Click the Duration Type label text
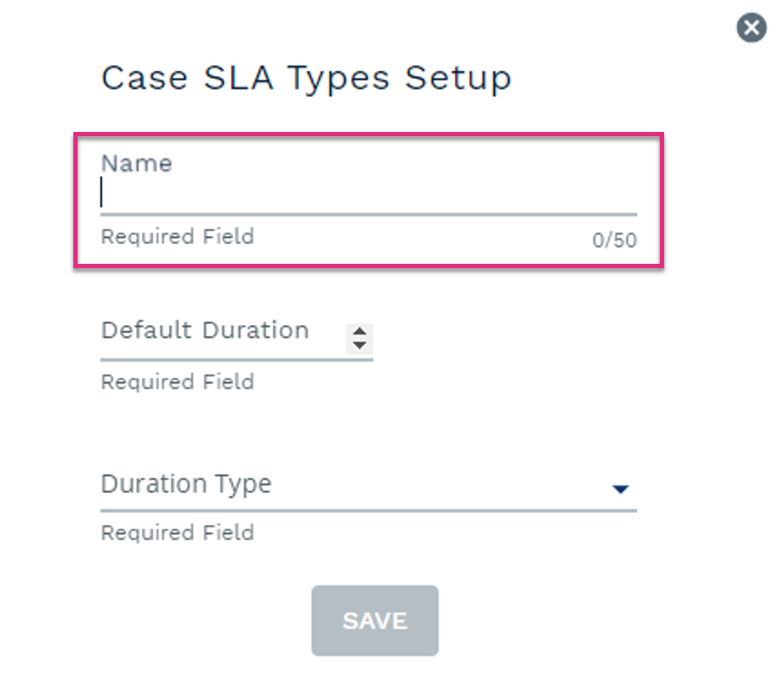The height and width of the screenshot is (682, 784). (186, 485)
